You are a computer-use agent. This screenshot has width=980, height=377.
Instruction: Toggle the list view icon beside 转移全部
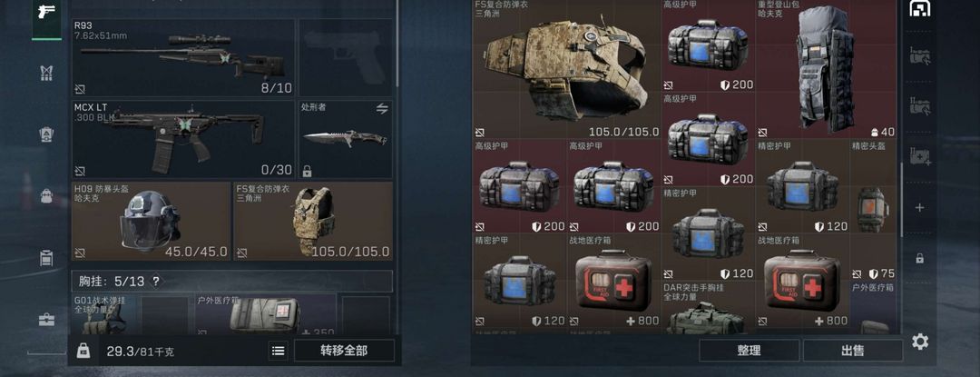pyautogui.click(x=279, y=351)
